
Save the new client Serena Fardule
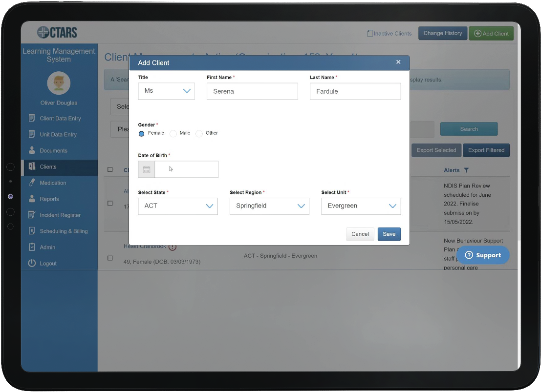click(389, 234)
